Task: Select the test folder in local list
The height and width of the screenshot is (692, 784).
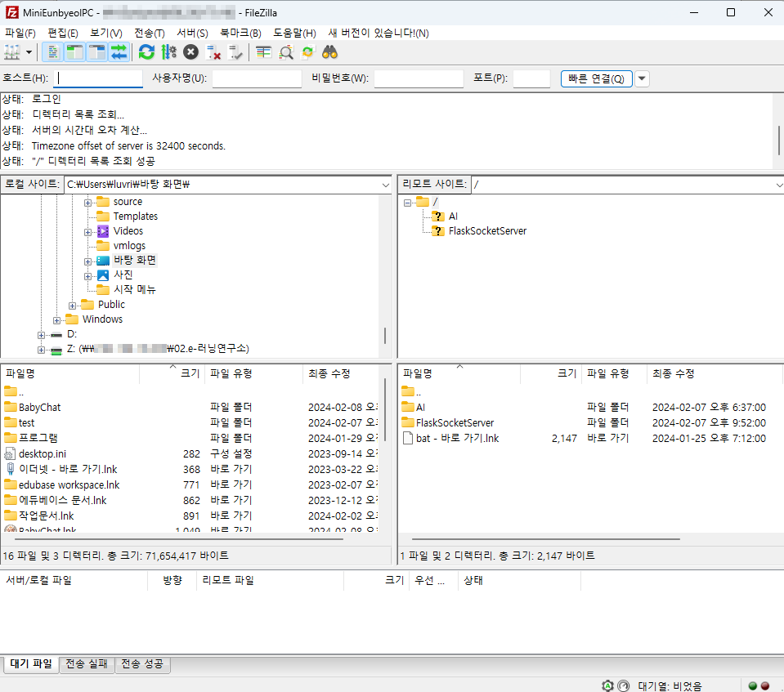Action: click(26, 422)
